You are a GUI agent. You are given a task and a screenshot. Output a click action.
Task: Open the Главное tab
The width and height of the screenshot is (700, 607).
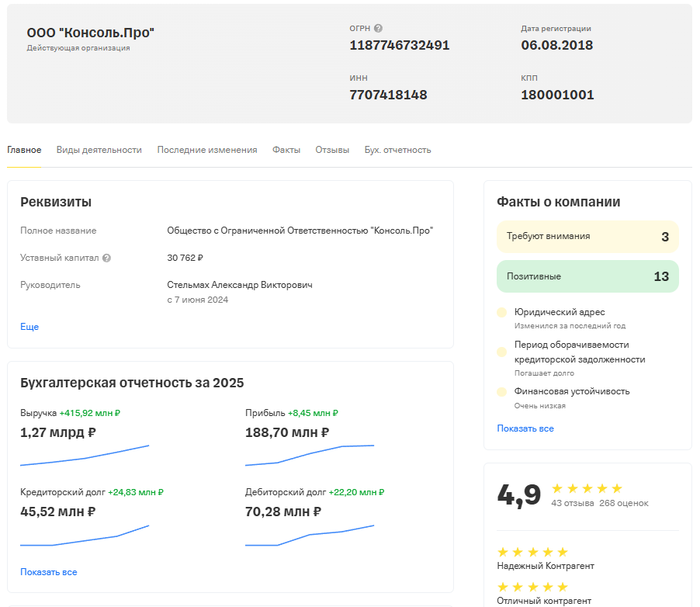click(x=24, y=150)
